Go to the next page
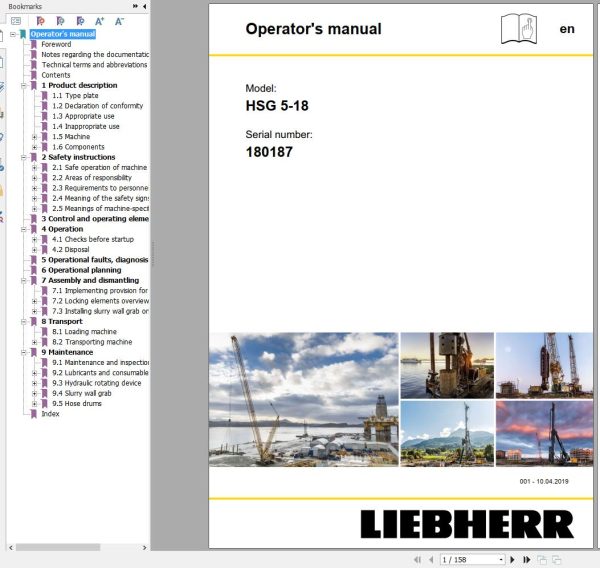This screenshot has width=600, height=568. pos(512,560)
